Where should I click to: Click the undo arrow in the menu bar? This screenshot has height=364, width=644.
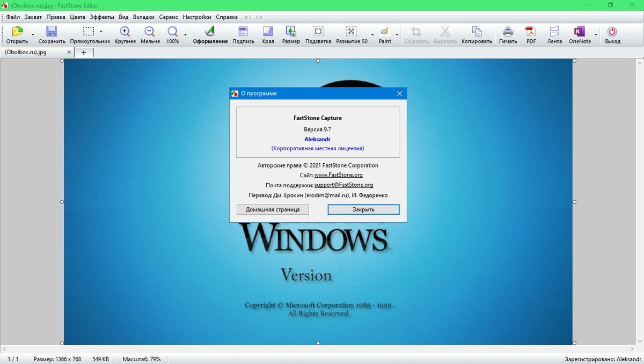click(248, 17)
